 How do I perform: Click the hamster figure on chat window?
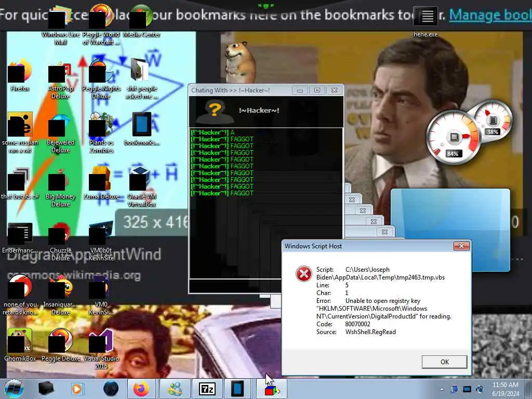point(240,62)
